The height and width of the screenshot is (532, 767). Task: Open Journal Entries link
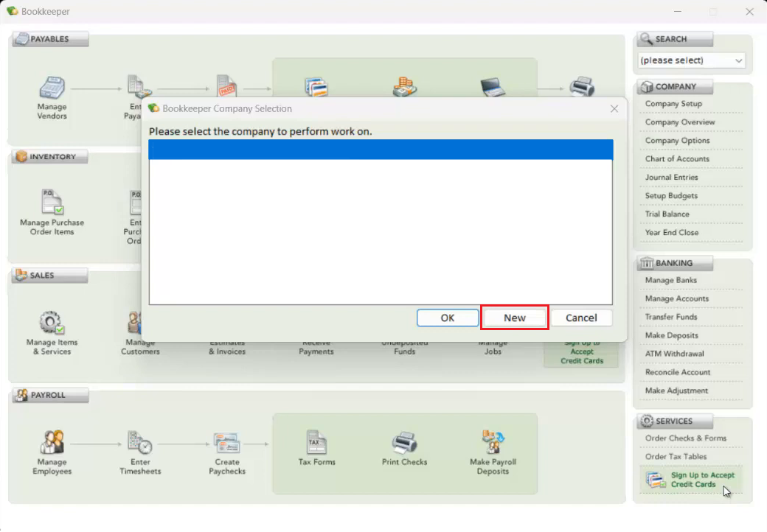[671, 178]
